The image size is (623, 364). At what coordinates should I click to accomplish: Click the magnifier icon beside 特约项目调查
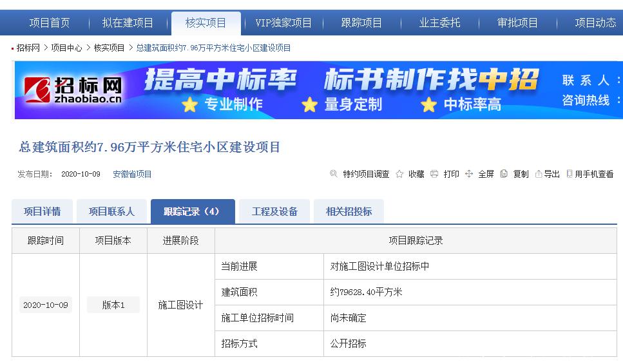pyautogui.click(x=333, y=174)
